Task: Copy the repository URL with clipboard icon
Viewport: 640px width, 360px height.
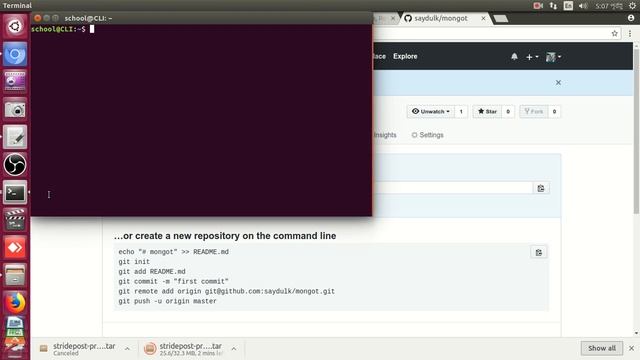Action: point(541,188)
